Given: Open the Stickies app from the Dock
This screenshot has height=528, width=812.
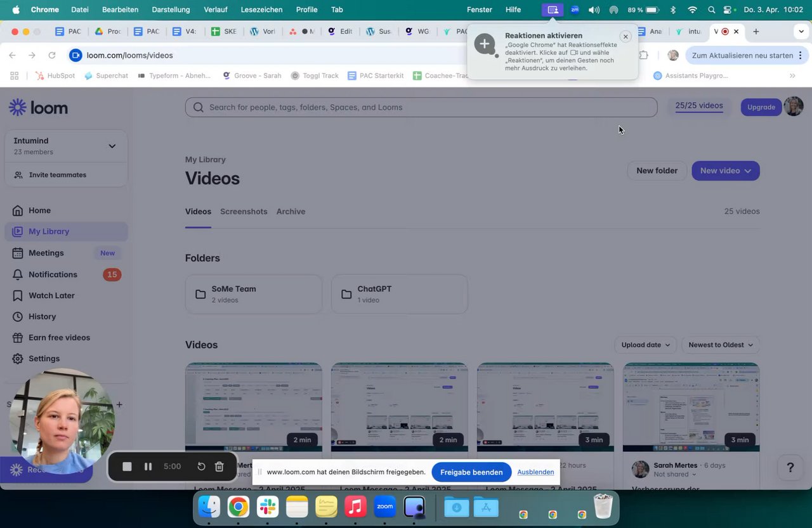Looking at the screenshot, I should 326,506.
